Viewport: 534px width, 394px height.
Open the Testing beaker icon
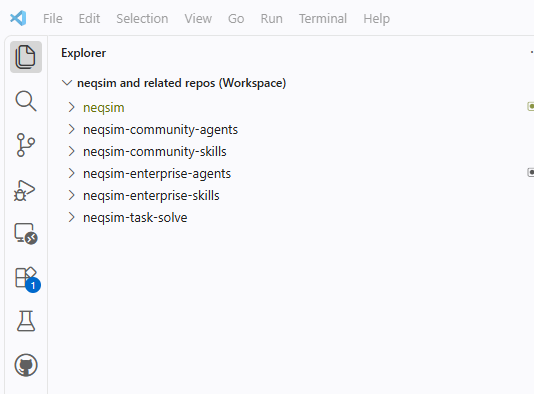tap(26, 321)
